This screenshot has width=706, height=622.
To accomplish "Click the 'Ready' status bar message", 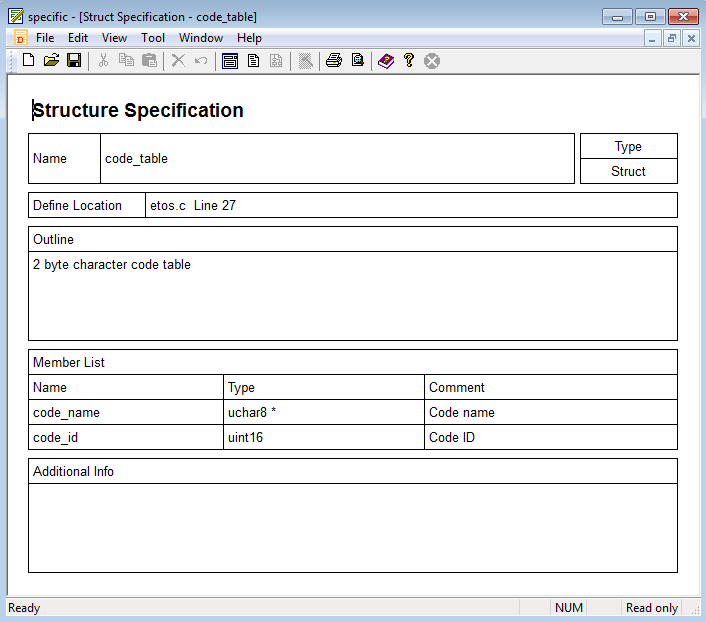I will (24, 608).
